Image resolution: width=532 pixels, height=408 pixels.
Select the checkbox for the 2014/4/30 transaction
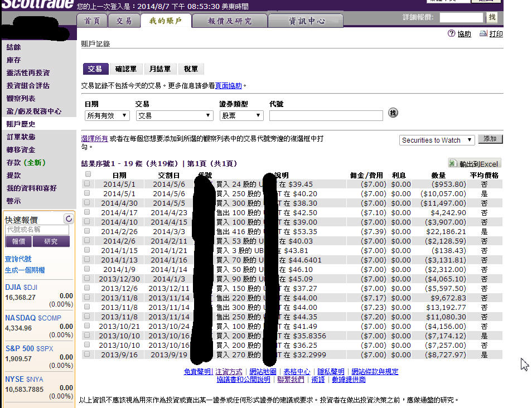pyautogui.click(x=87, y=202)
